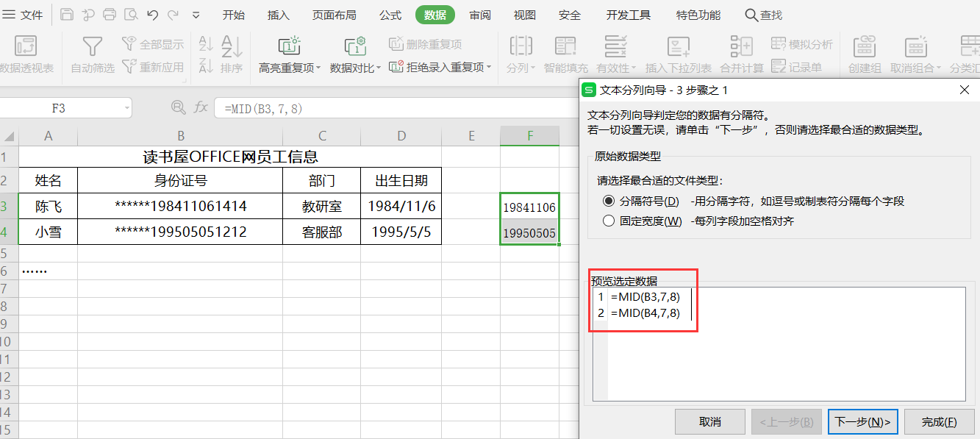Viewport: 980px width, 439px height.
Task: Open the 页面布局 tab
Action: pos(335,15)
